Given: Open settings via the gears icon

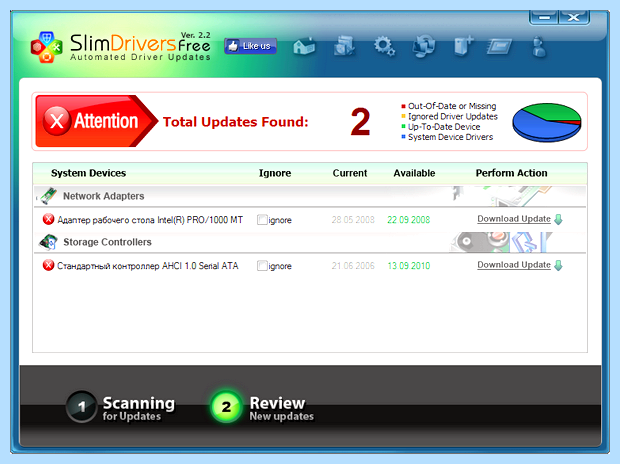Looking at the screenshot, I should [x=384, y=46].
